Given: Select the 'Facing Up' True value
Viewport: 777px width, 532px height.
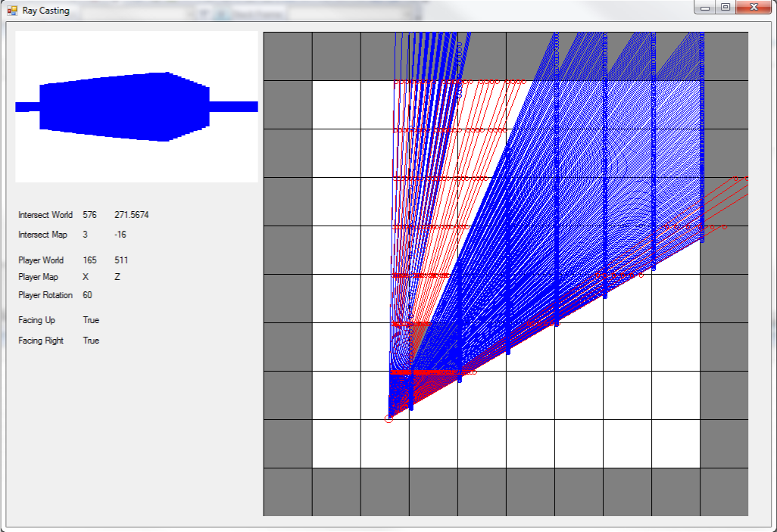Looking at the screenshot, I should pos(90,319).
